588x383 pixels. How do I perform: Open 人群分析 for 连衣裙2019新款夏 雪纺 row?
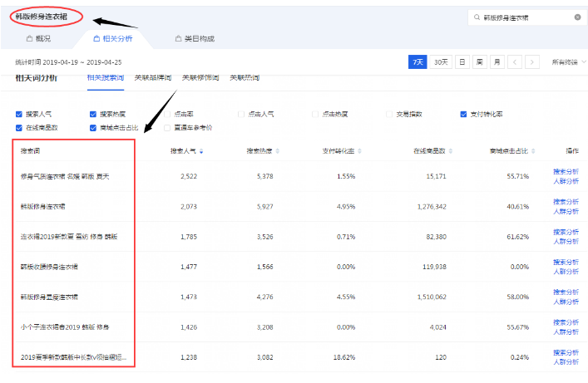point(566,242)
